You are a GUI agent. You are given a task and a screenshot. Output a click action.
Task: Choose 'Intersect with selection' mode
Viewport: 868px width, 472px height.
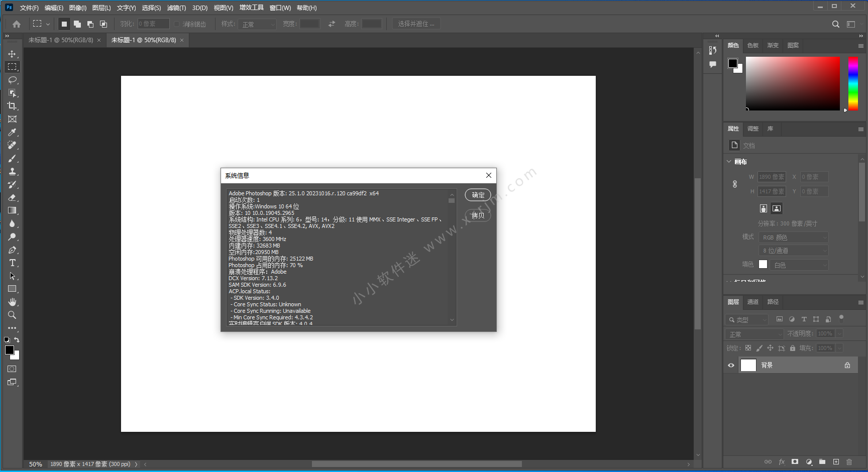pyautogui.click(x=103, y=24)
